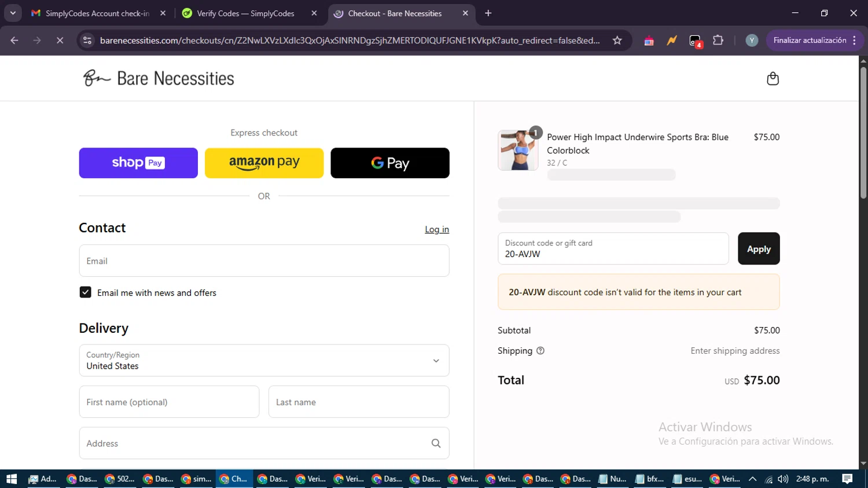View site information icon in address bar
Viewport: 868px width, 488px height.
pos(87,41)
